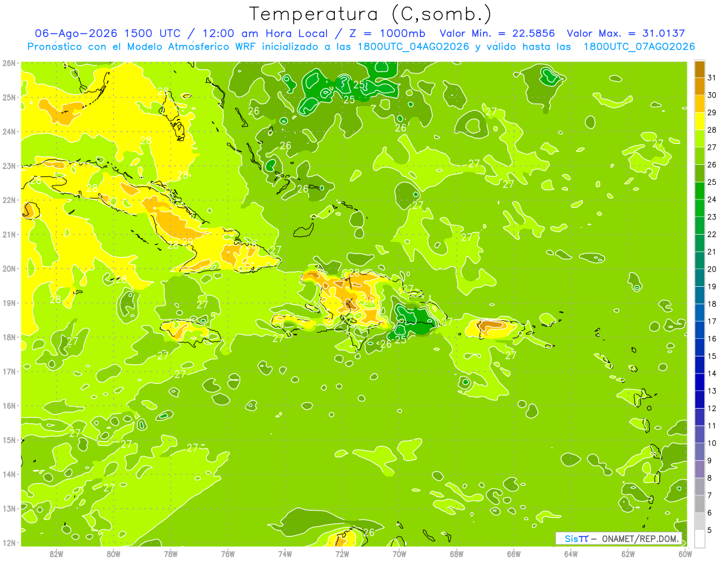Click the '16N' latitude axis label
Image resolution: width=728 pixels, height=562 pixels.
click(9, 406)
